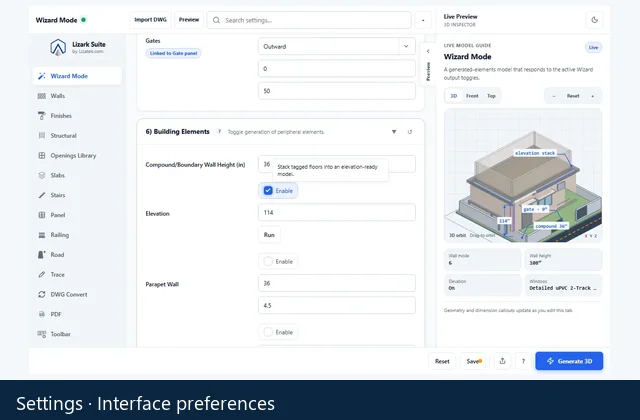Open help question mark button in footer
The height and width of the screenshot is (420, 640).
pyautogui.click(x=523, y=361)
